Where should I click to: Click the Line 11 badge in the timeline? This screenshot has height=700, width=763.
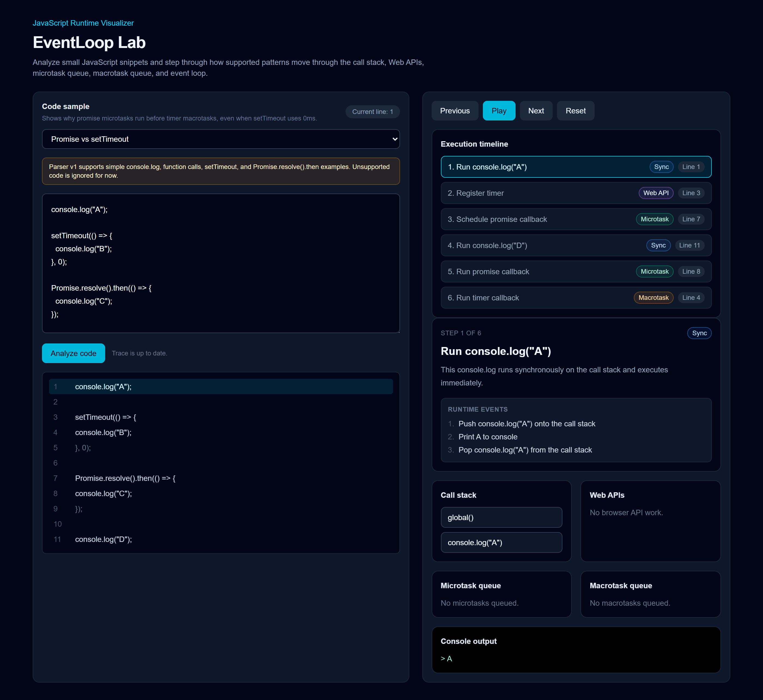coord(689,245)
